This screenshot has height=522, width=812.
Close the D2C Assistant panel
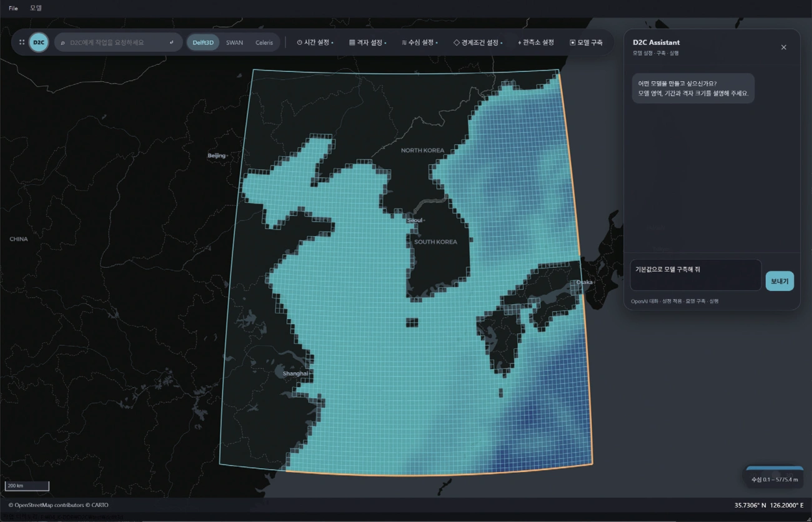[x=783, y=47]
